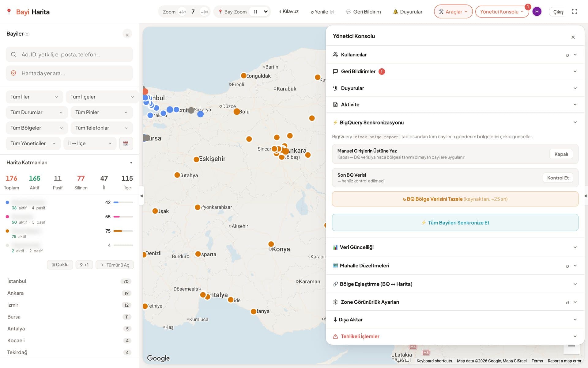
Task: Refresh the Kullanıcılar section
Action: tap(567, 55)
